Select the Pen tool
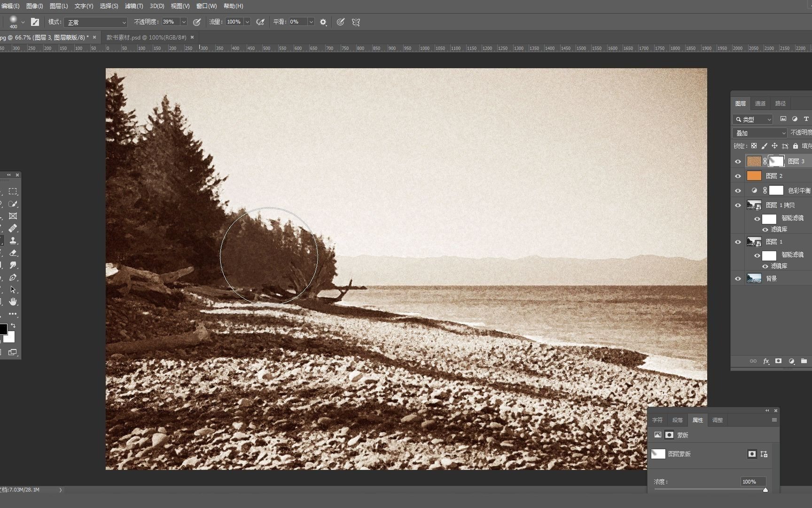This screenshot has width=812, height=508. point(13,277)
